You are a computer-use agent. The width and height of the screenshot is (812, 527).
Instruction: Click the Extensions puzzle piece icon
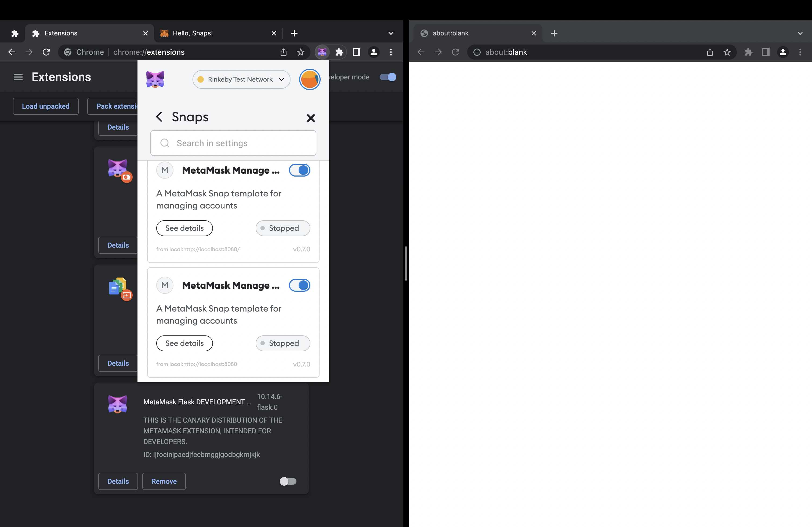point(339,52)
